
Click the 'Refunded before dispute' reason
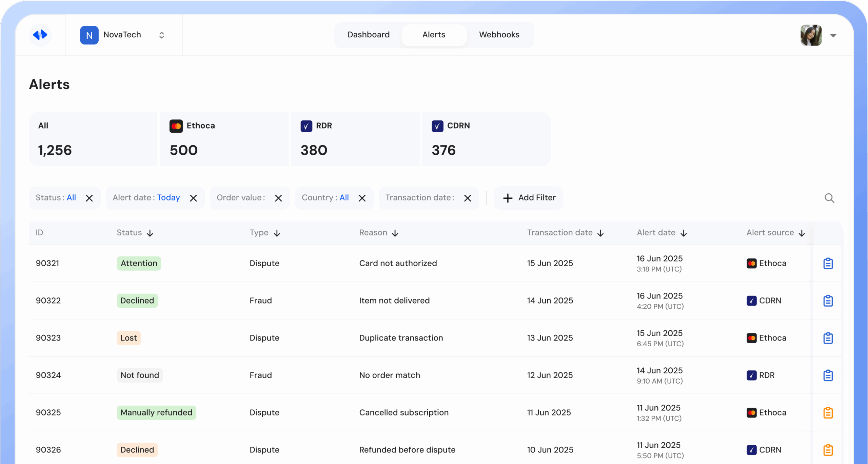tap(407, 450)
